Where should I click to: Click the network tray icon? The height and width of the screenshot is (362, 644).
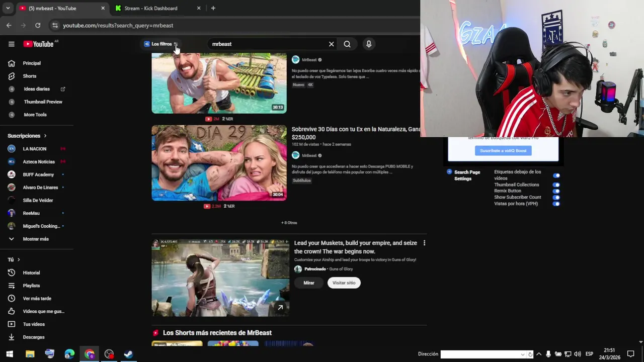tap(568, 354)
